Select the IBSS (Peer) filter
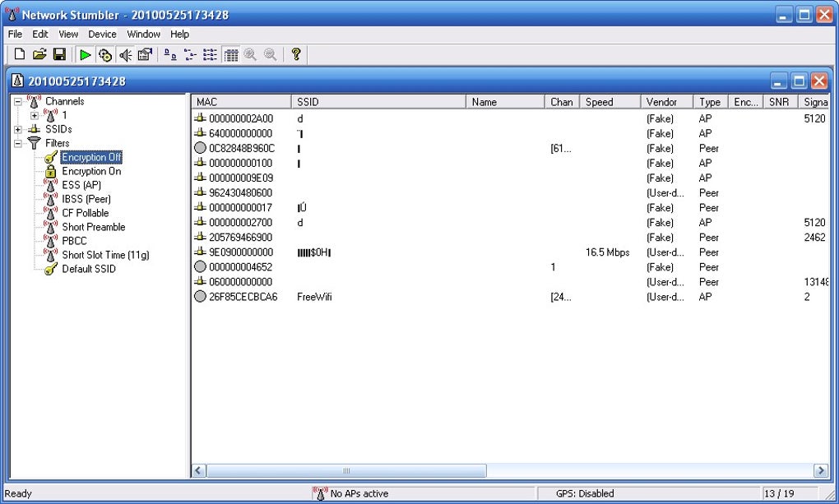 pyautogui.click(x=86, y=199)
